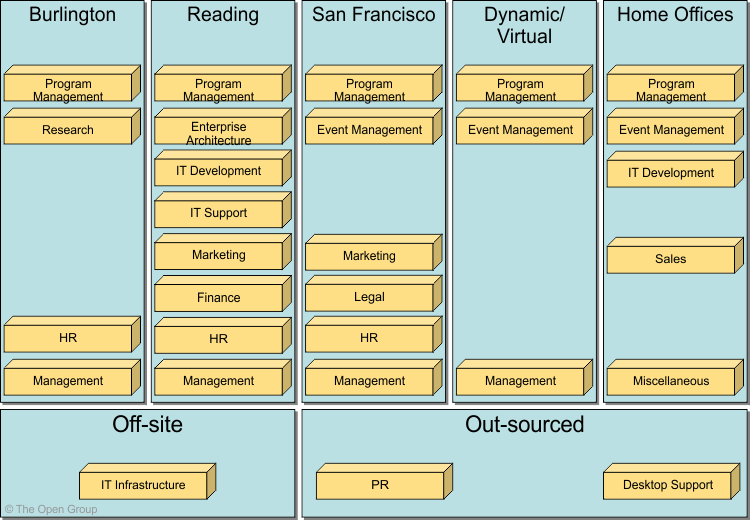Click Event Management block in San Francisco

click(x=374, y=126)
